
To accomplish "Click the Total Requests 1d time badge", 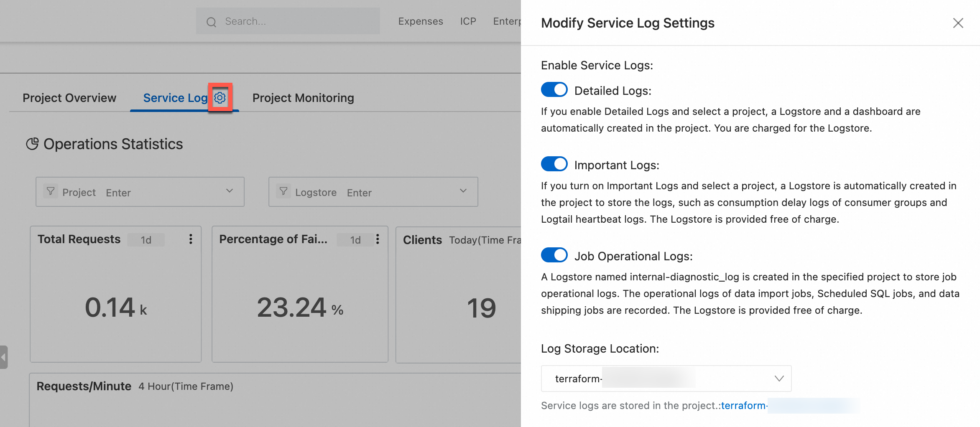I will click(146, 240).
